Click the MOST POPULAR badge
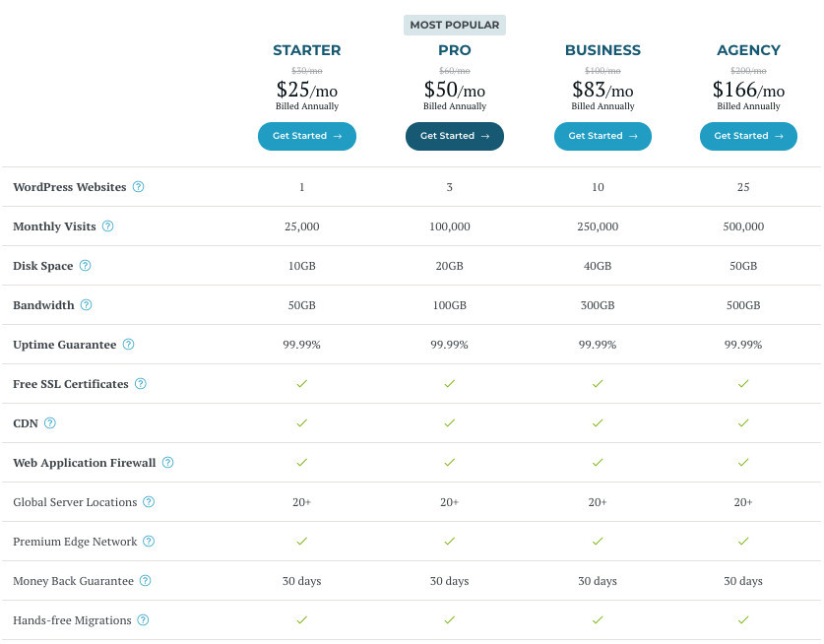This screenshot has width=824, height=644. coord(455,26)
